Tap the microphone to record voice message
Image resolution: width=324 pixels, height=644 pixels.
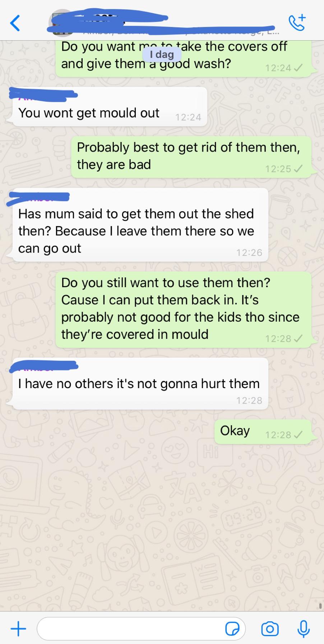click(x=304, y=629)
